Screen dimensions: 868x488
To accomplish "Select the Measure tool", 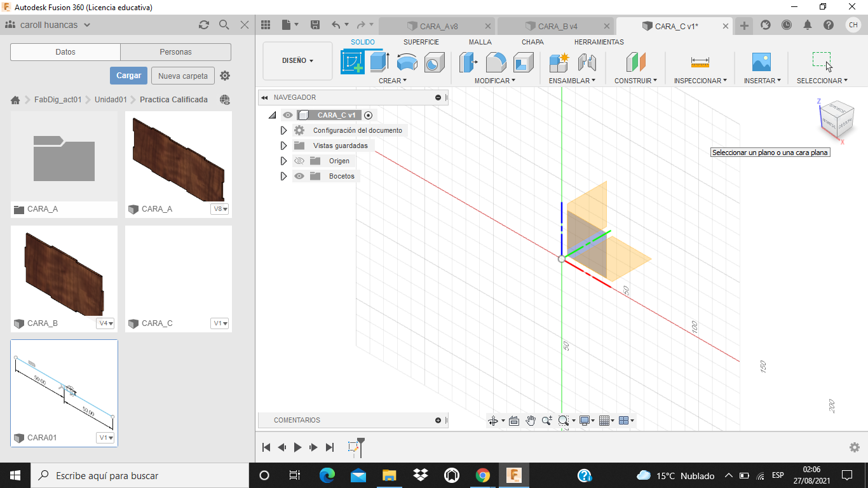I will 700,62.
